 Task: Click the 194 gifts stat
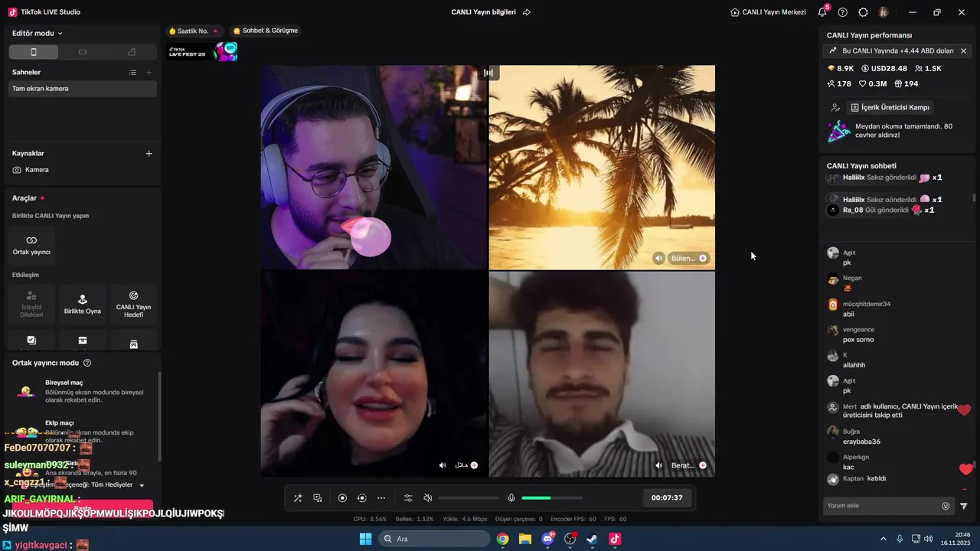906,83
